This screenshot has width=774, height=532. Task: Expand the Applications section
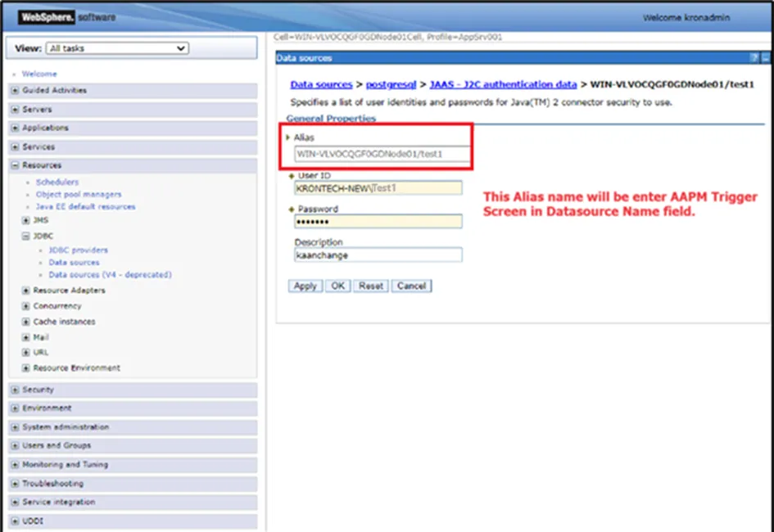pyautogui.click(x=15, y=128)
